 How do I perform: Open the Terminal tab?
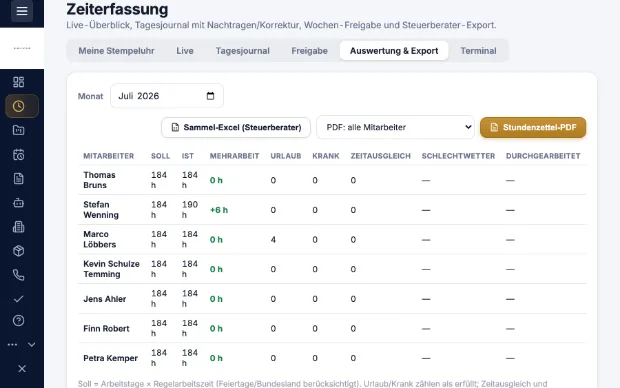click(x=478, y=51)
